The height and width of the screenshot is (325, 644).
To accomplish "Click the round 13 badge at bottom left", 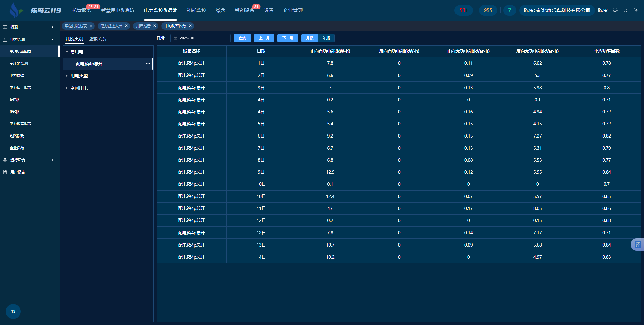I will click(13, 311).
